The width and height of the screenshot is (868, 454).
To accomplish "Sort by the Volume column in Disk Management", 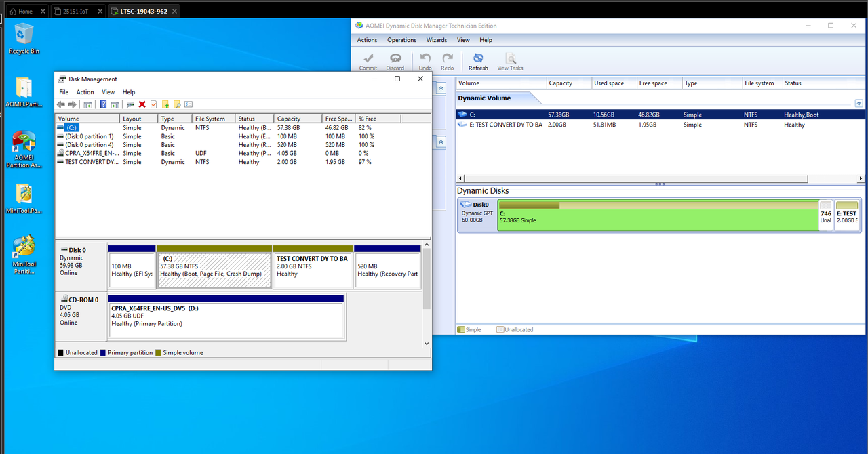I will (x=87, y=119).
